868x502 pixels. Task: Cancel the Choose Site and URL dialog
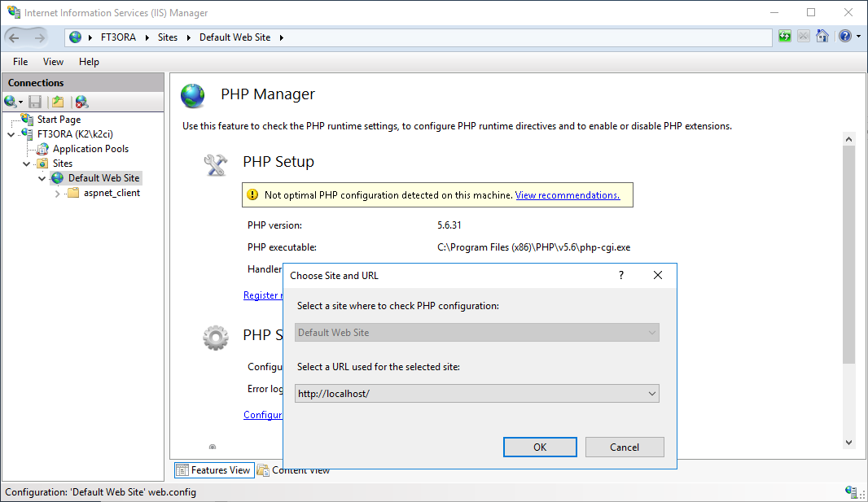[624, 447]
